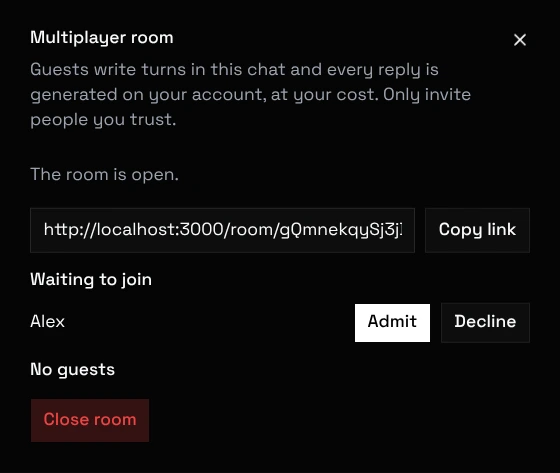Focus the room invite link text box
This screenshot has height=473, width=560.
pos(222,230)
